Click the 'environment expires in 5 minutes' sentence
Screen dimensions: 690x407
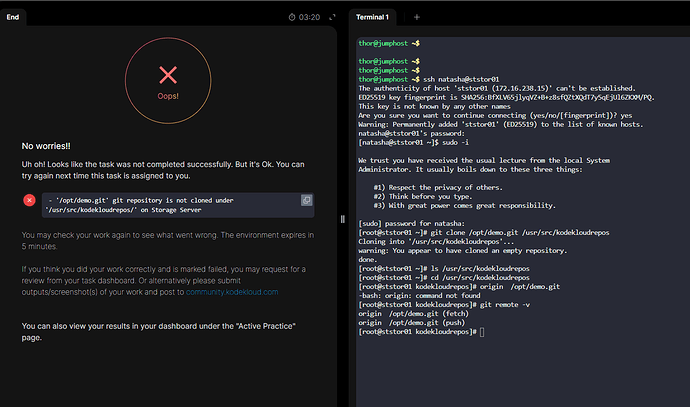[168, 241]
